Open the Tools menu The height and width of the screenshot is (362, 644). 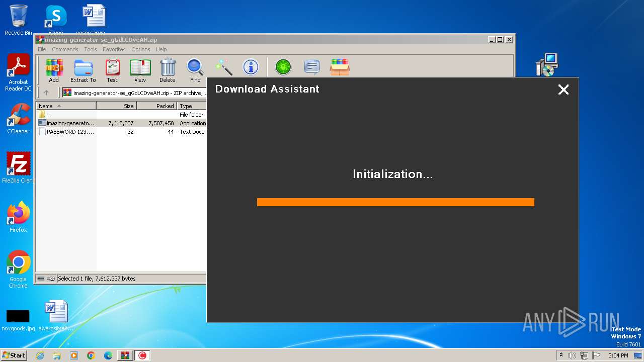[91, 49]
